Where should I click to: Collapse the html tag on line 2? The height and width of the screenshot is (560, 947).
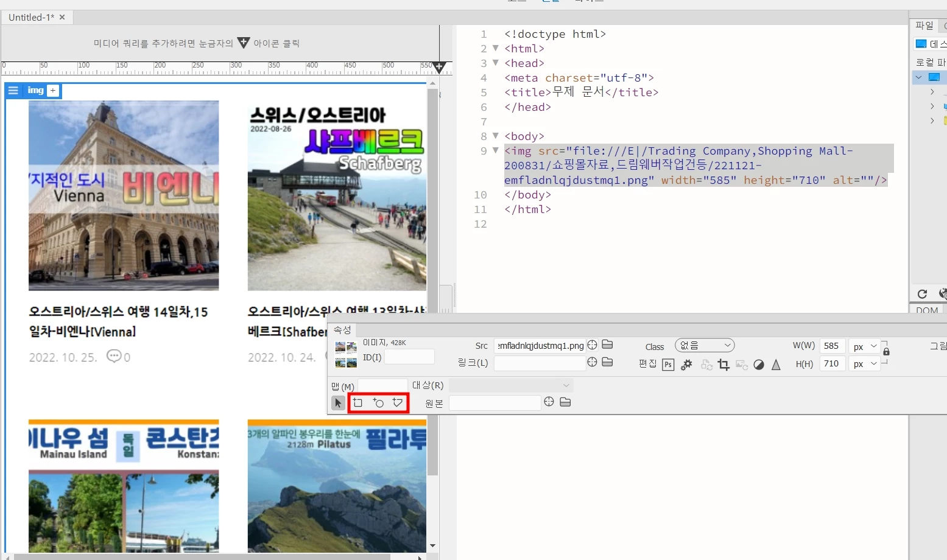[x=495, y=48]
